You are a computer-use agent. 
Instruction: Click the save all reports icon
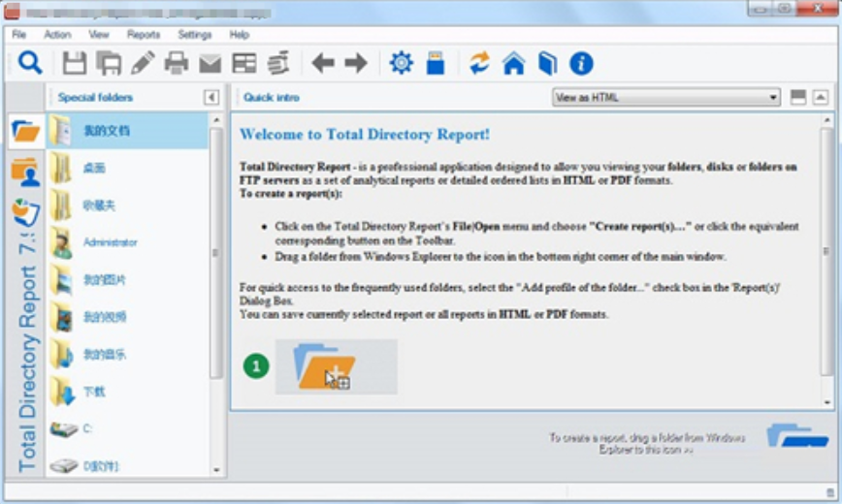tap(109, 63)
